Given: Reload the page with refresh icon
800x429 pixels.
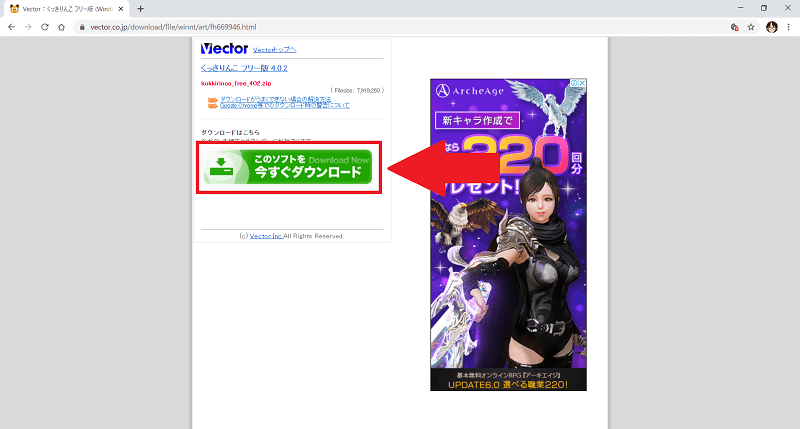Looking at the screenshot, I should tap(45, 27).
